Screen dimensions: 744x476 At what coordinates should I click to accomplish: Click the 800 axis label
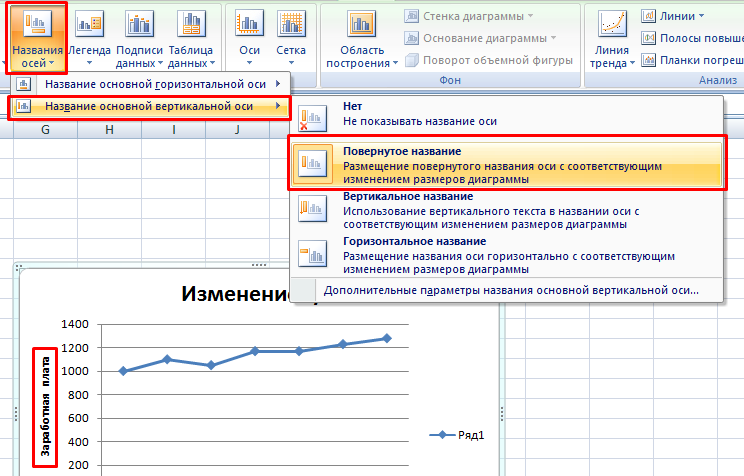click(78, 395)
